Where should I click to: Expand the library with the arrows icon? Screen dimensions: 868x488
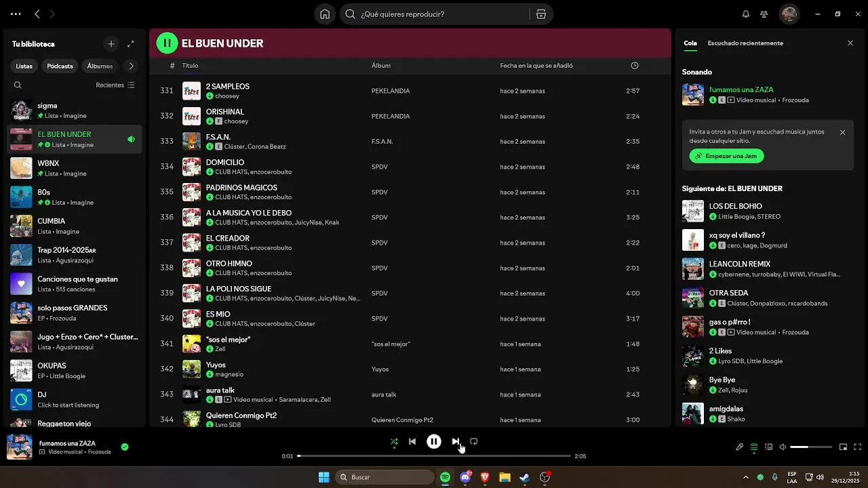[x=131, y=44]
